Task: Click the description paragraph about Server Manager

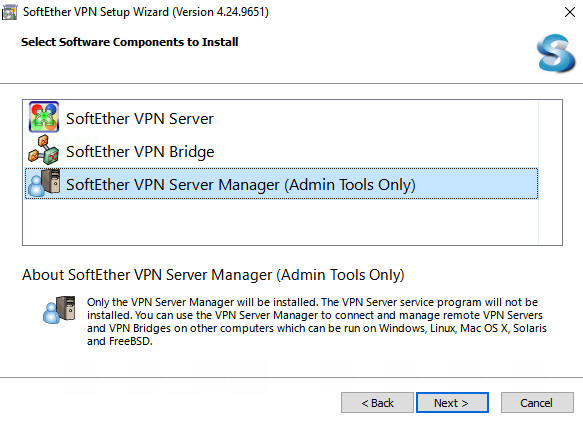Action: click(317, 322)
